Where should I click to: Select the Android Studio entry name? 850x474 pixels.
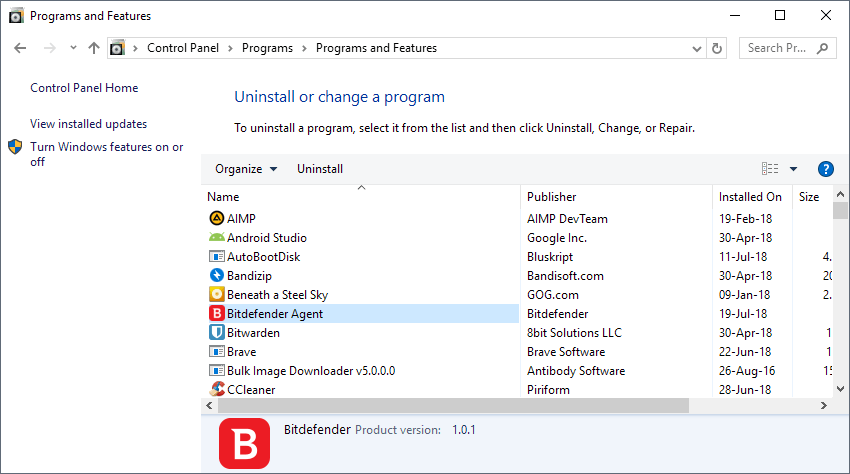(267, 238)
